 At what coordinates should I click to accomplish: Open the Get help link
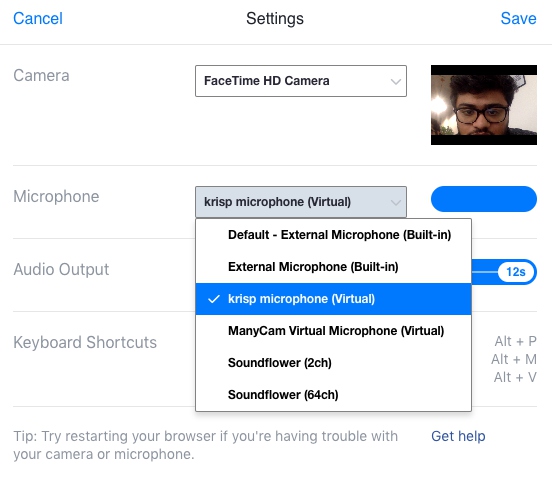(x=458, y=436)
